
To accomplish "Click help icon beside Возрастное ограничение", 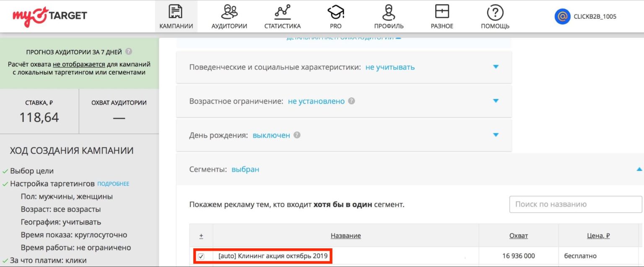I will click(352, 101).
